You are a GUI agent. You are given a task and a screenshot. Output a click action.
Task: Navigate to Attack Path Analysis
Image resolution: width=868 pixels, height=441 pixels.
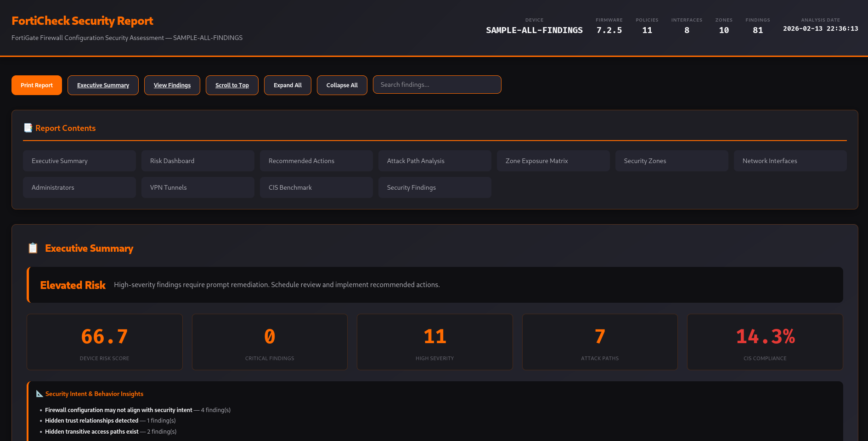[435, 161]
